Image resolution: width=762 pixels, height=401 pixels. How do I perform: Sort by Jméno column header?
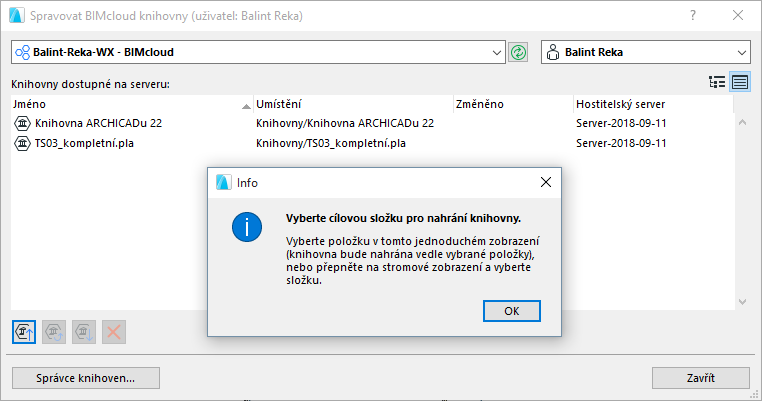coord(132,104)
